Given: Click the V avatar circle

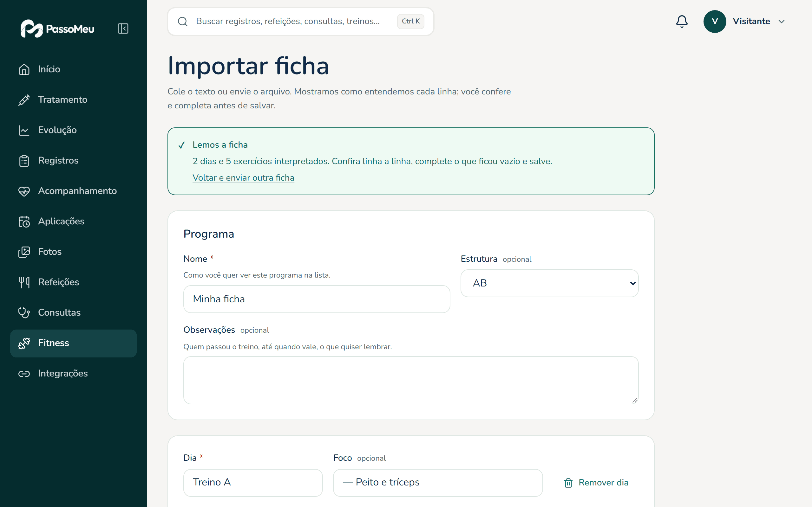Looking at the screenshot, I should [x=715, y=22].
